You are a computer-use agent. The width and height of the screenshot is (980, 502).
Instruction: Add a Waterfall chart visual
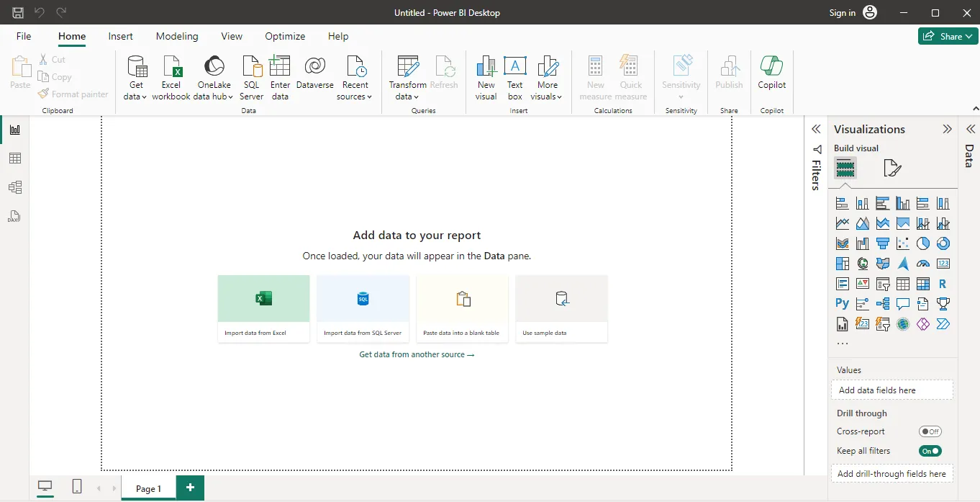click(x=862, y=244)
